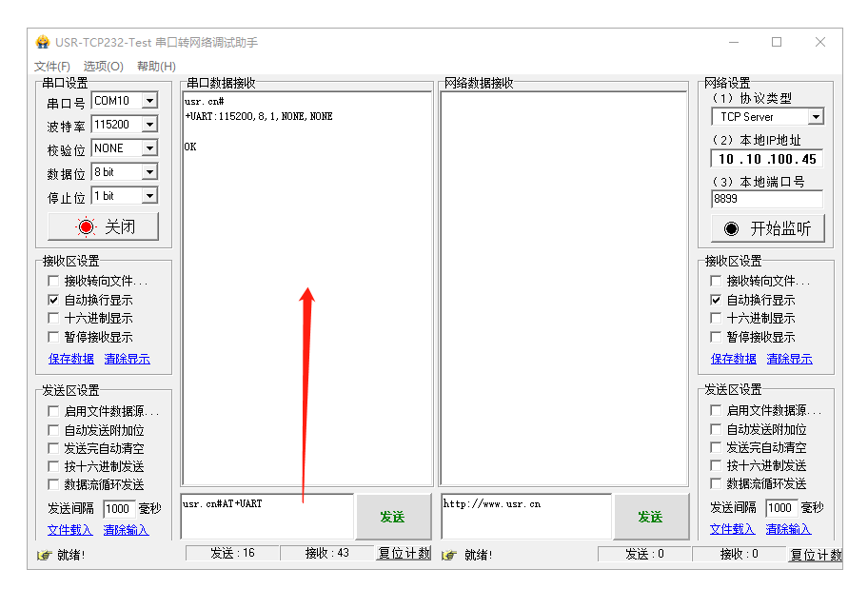Click the network send box with http://www.usr.cn
868x589 pixels.
point(526,517)
